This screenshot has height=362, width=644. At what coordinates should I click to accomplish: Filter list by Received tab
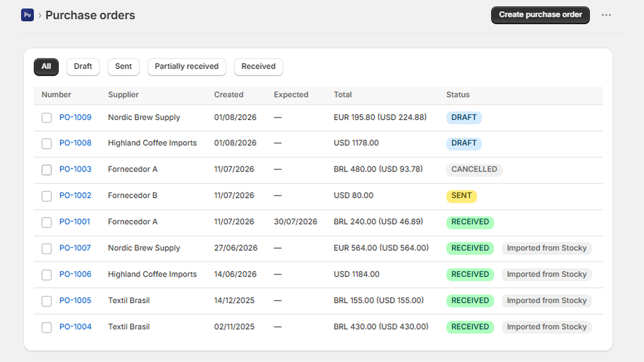coord(258,67)
